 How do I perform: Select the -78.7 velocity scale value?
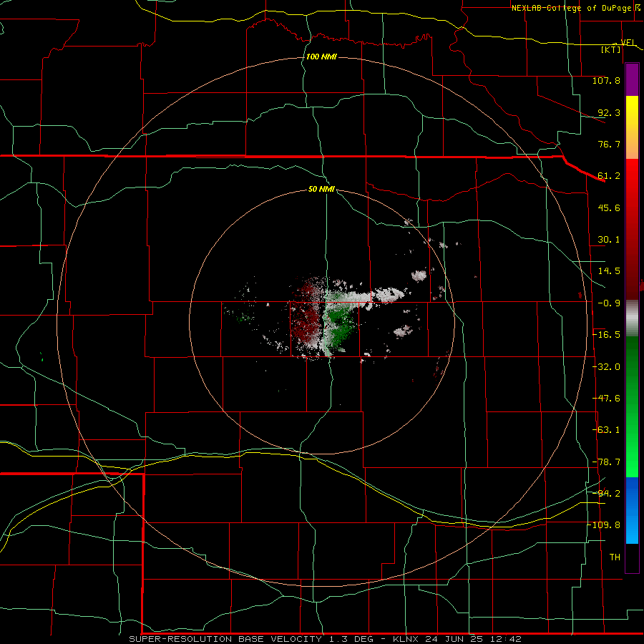coord(606,462)
